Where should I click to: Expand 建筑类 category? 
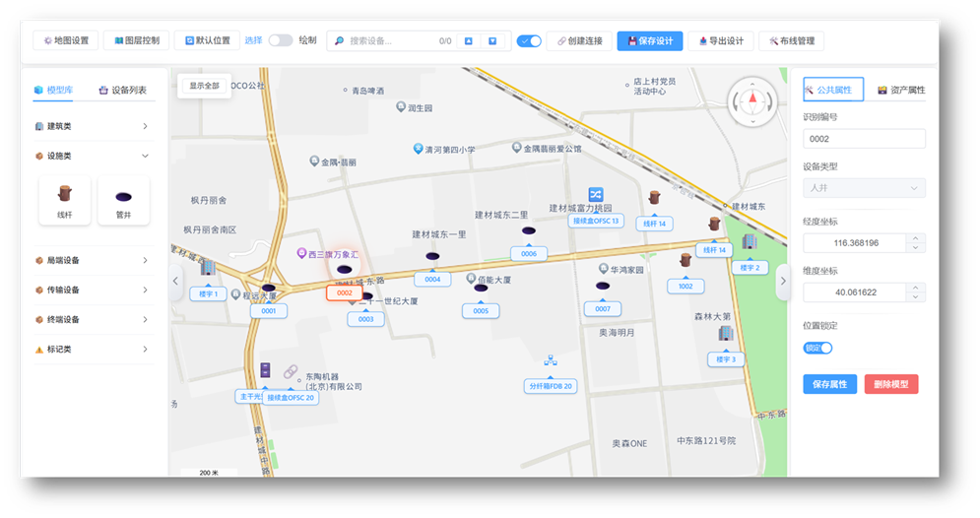[93, 126]
